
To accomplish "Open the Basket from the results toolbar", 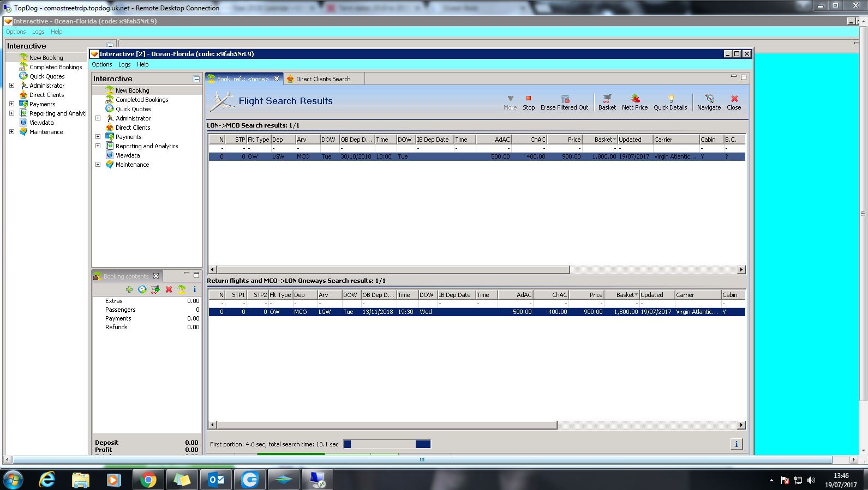I will (x=607, y=102).
